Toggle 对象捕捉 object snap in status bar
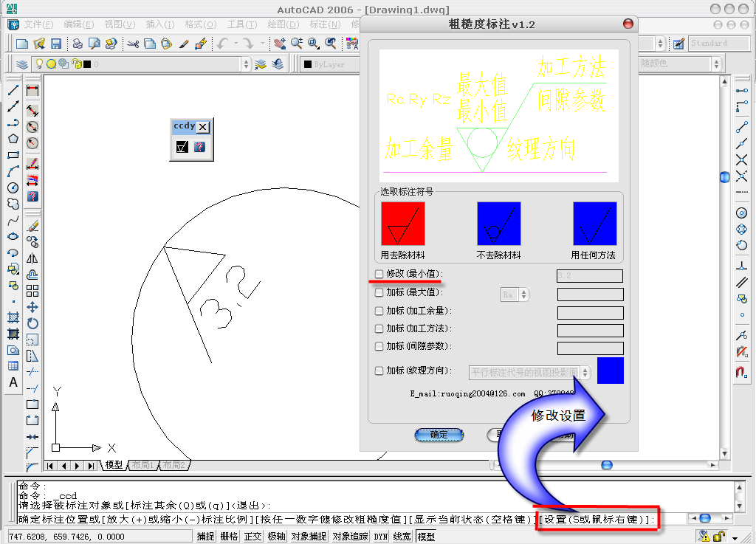The image size is (756, 544). coord(309,537)
